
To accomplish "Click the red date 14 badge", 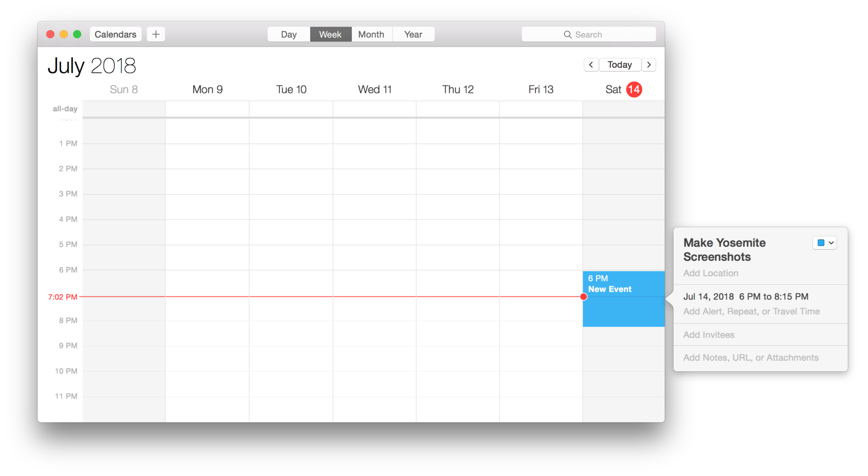I will tap(634, 89).
